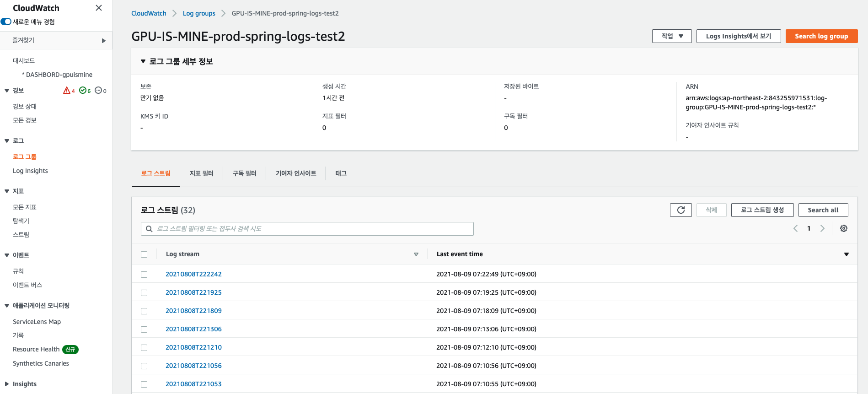Click the log stream filter search field

coord(307,229)
